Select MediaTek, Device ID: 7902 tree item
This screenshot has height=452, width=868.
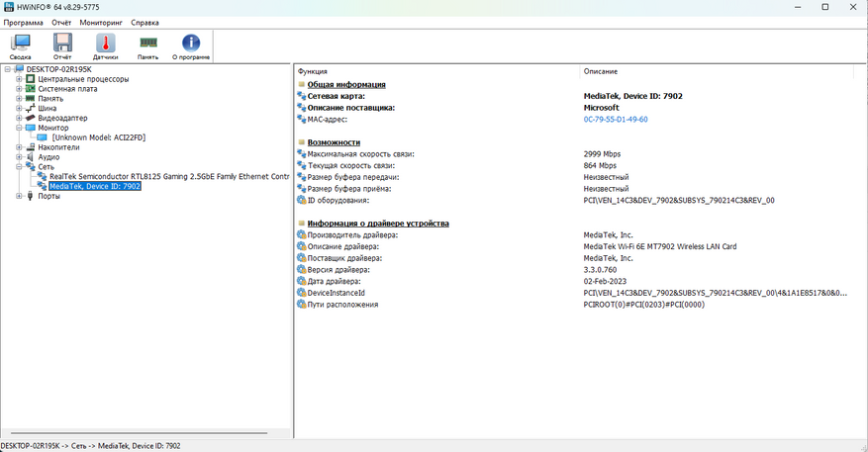tap(95, 187)
